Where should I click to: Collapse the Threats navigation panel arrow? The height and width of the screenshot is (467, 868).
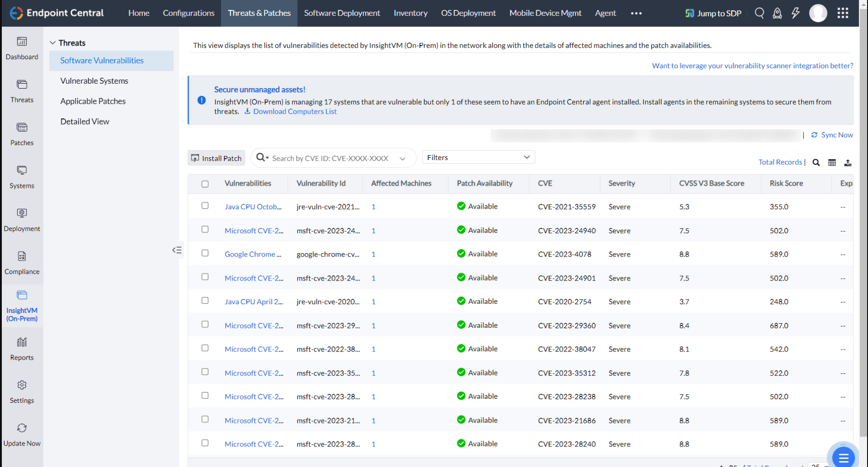click(177, 250)
